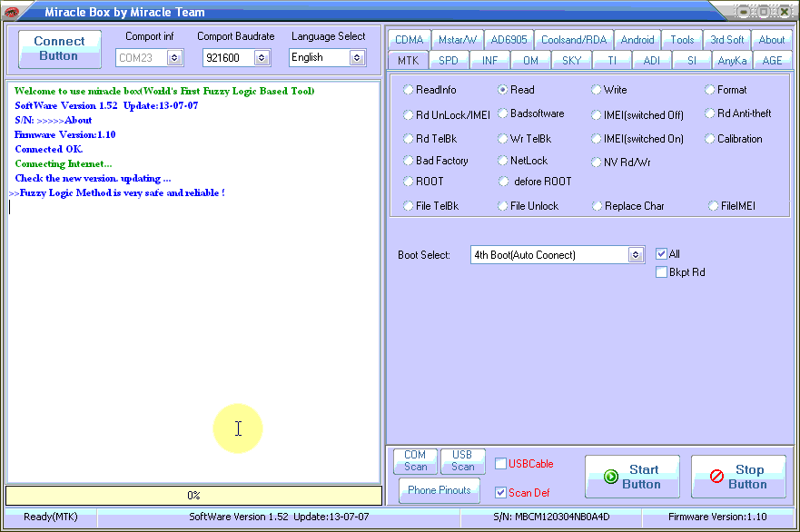The image size is (800, 532).
Task: Open the AnyKa tab
Action: 732,61
